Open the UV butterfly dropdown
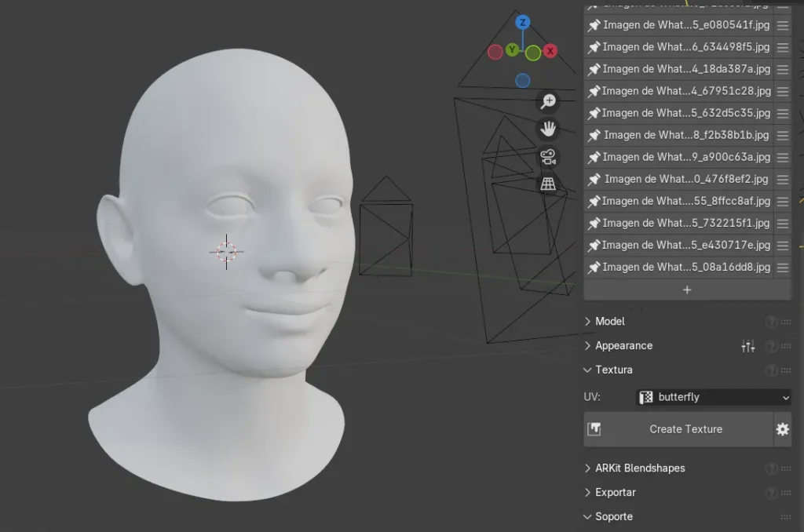The height and width of the screenshot is (532, 804). (712, 397)
